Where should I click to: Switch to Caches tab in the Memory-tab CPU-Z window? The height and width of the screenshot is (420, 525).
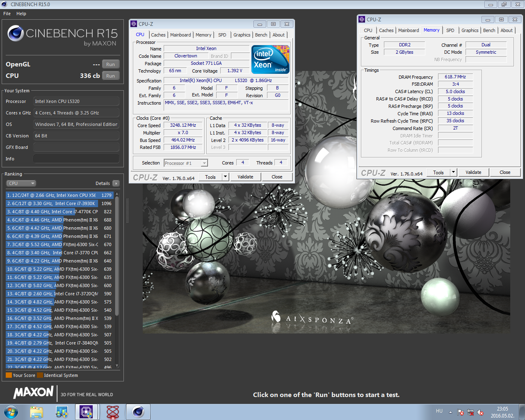coord(386,30)
